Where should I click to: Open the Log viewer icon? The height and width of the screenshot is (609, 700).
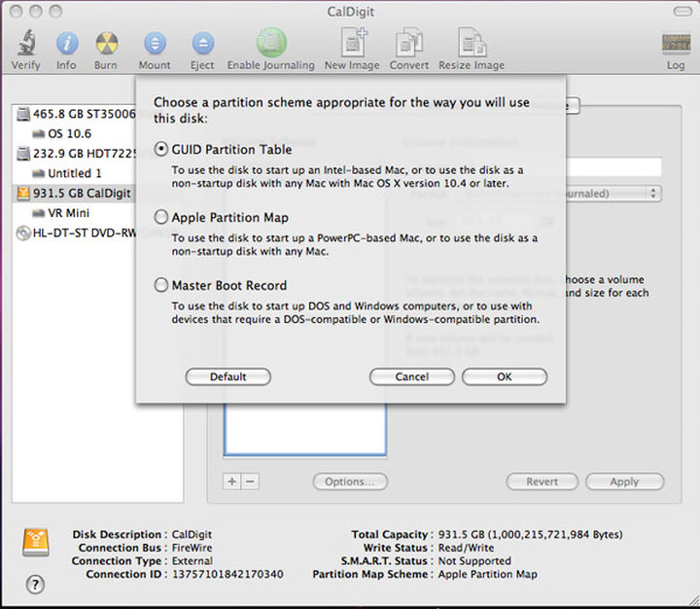click(675, 44)
